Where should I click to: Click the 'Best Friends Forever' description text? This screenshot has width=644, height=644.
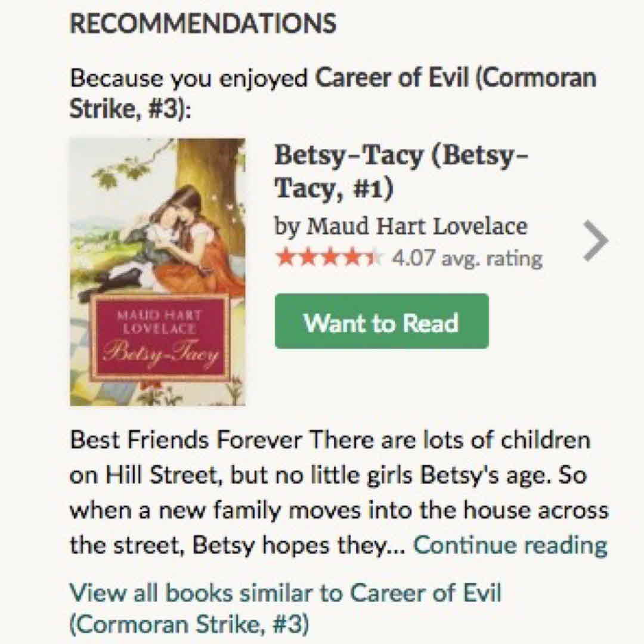[x=184, y=441]
